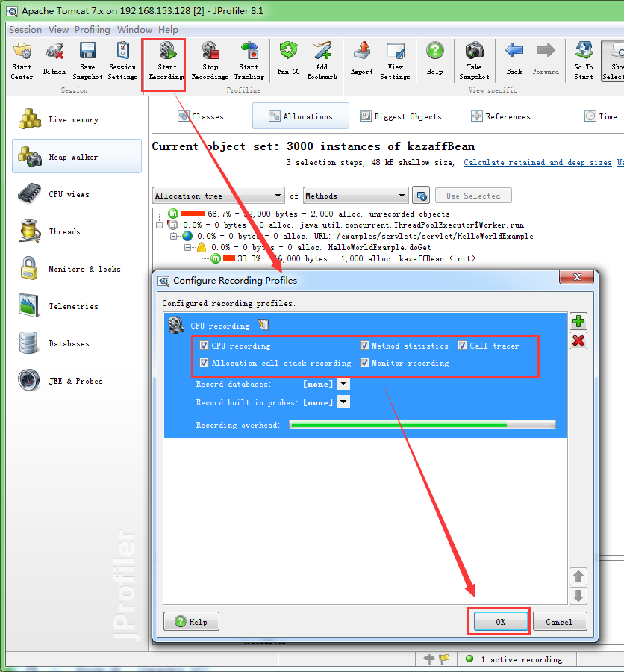Switch to the Time tab
The width and height of the screenshot is (624, 672).
(x=601, y=116)
